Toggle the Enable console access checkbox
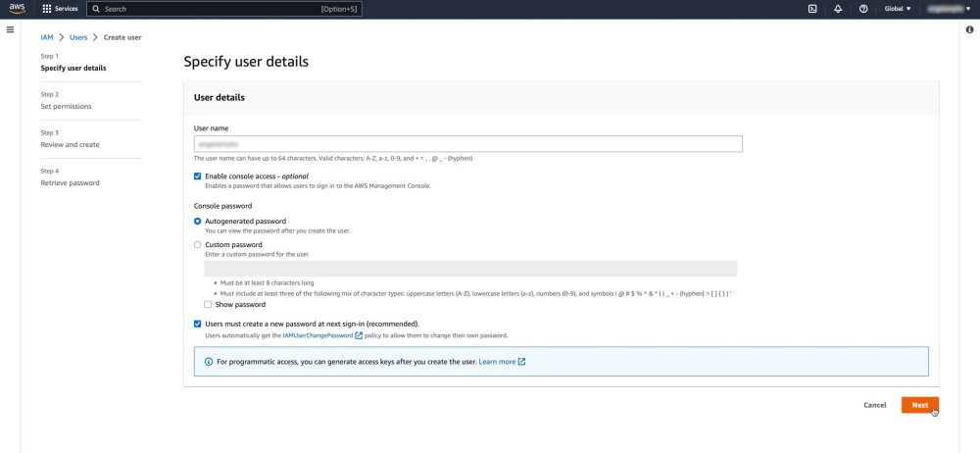This screenshot has height=453, width=980. 198,176
